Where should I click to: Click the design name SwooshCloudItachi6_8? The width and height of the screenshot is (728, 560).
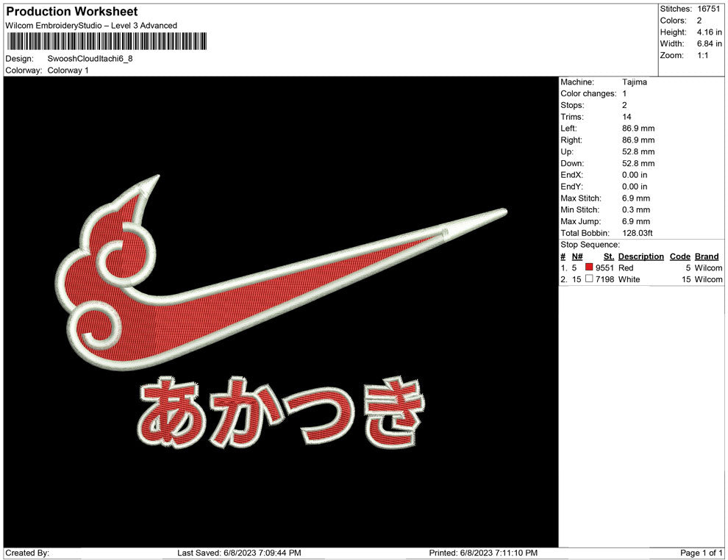90,58
